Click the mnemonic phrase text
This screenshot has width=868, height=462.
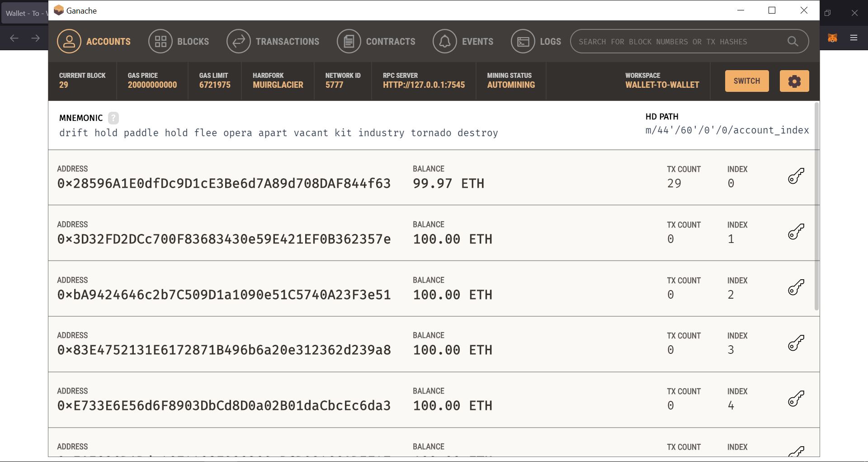(278, 133)
